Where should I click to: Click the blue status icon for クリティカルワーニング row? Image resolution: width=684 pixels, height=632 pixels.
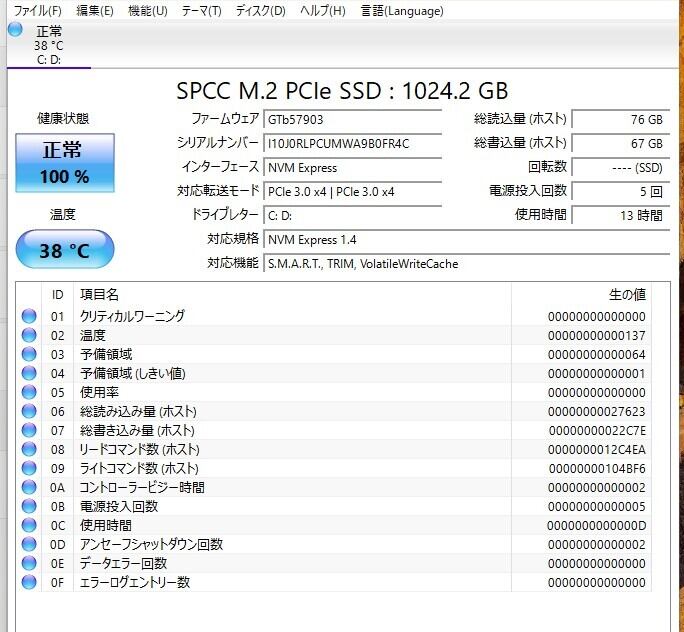[x=29, y=316]
